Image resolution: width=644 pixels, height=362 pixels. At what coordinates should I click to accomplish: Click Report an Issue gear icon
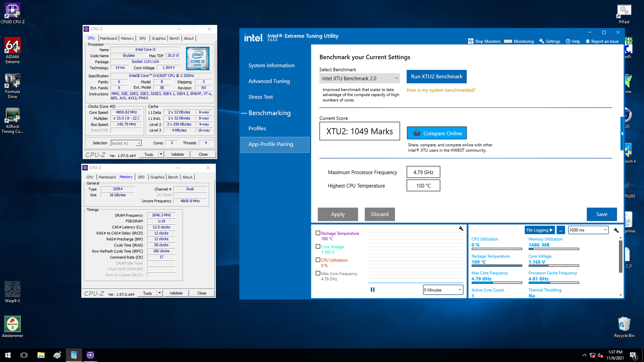(588, 41)
